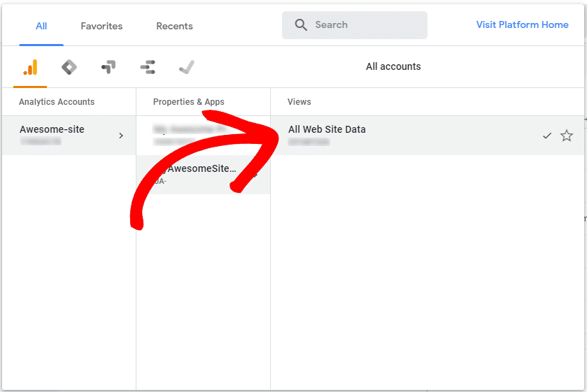Viewport: 587px width, 392px height.
Task: Open the Visit Platform Home link
Action: pos(522,24)
